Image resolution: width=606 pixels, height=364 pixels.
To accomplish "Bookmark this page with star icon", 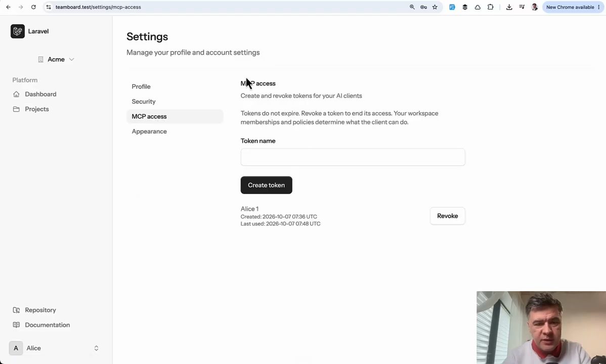I will click(435, 7).
